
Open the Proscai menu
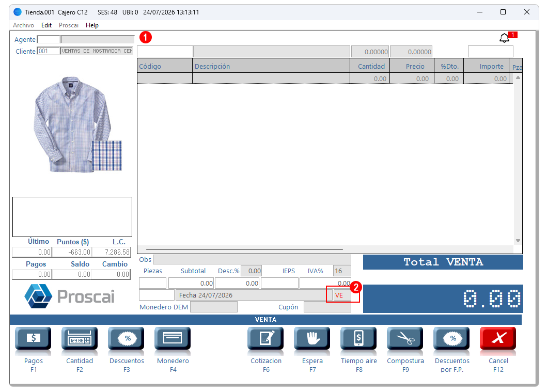coord(69,25)
